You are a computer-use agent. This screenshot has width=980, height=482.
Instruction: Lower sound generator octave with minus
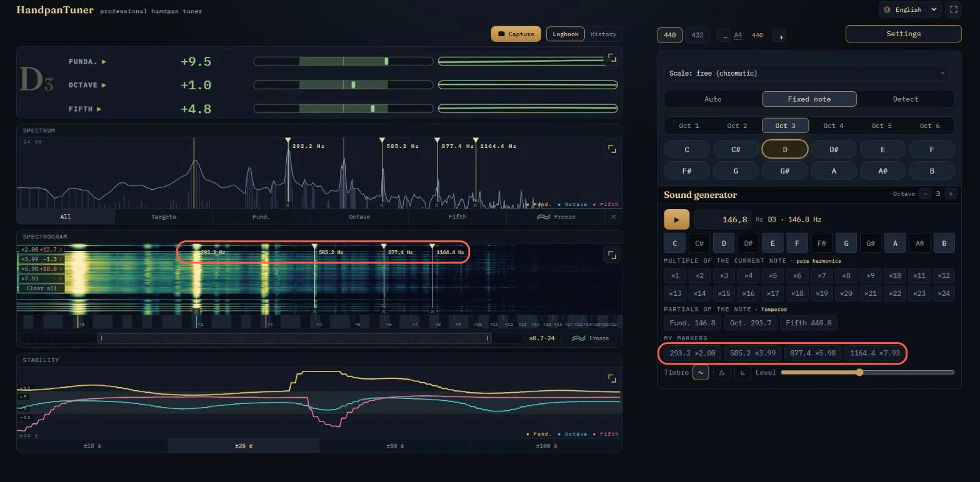pos(926,194)
